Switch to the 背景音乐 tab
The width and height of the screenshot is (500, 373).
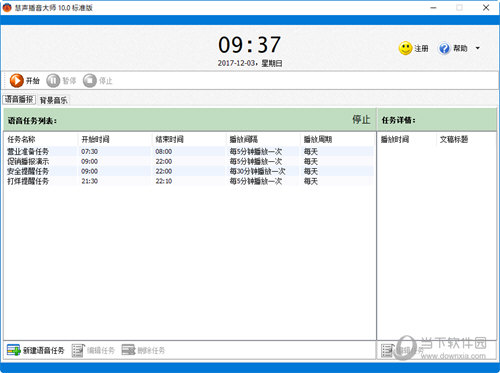(x=53, y=100)
